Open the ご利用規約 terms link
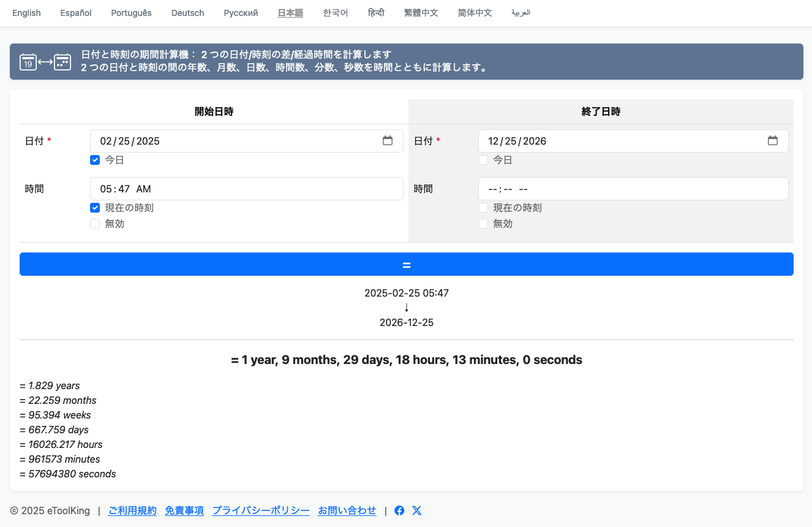The width and height of the screenshot is (812, 527). click(x=132, y=510)
